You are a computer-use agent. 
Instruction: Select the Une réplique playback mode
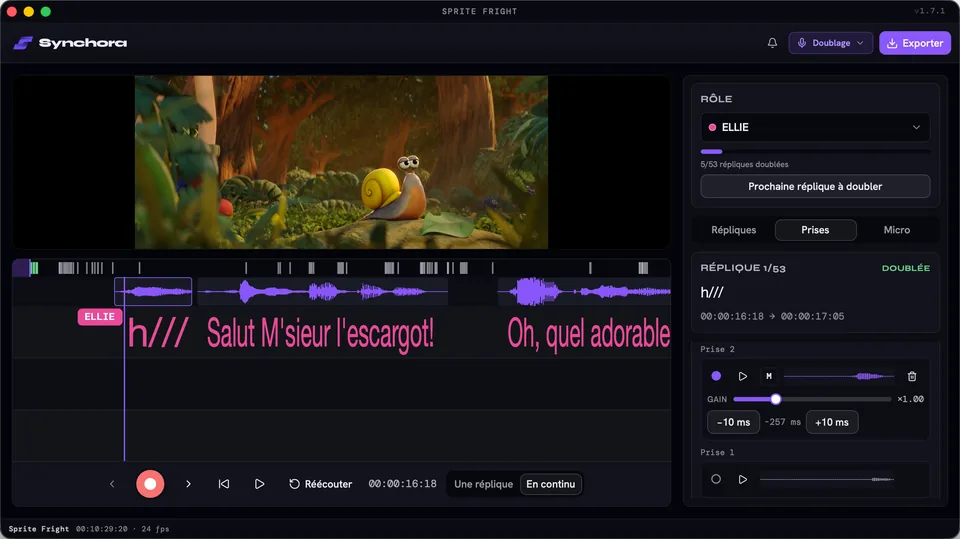483,484
